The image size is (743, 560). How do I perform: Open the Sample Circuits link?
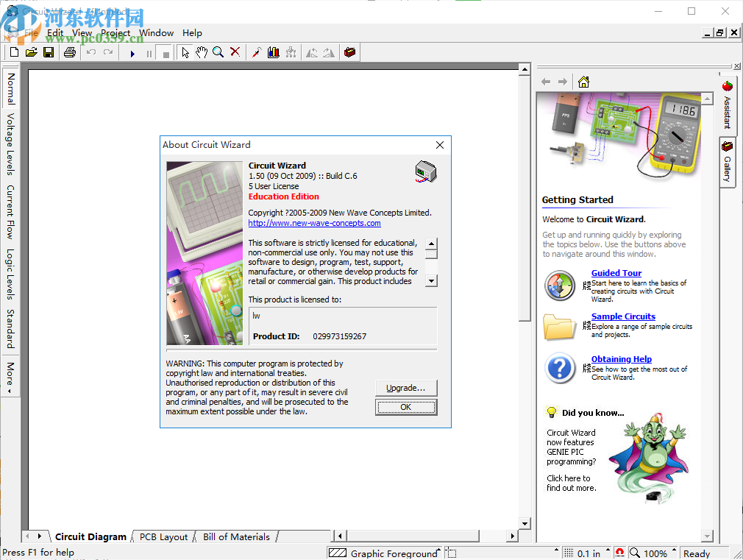click(x=623, y=316)
